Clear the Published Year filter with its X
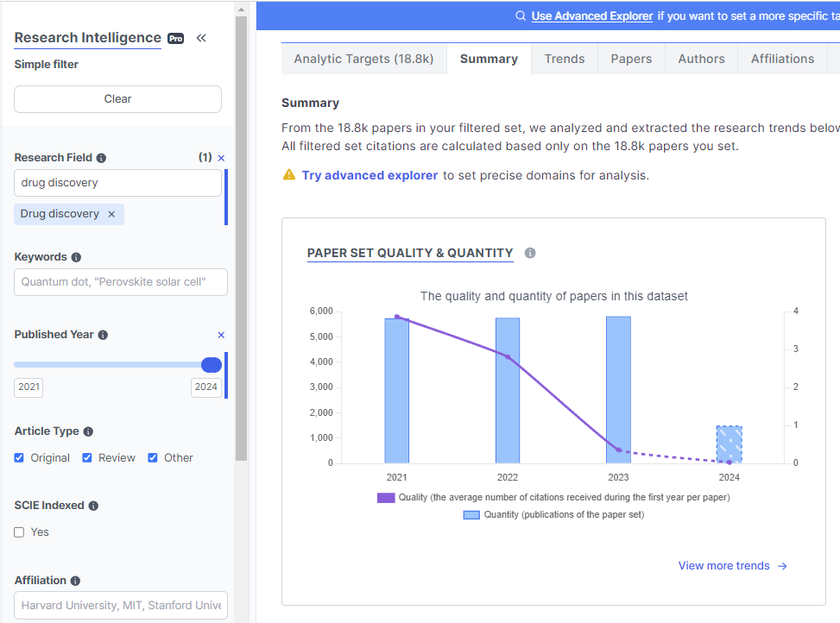 (x=221, y=335)
